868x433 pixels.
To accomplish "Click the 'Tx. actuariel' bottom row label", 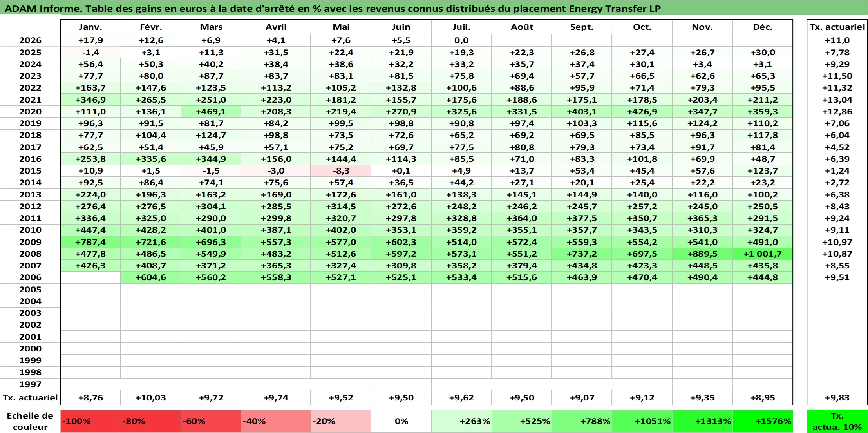I will click(30, 398).
